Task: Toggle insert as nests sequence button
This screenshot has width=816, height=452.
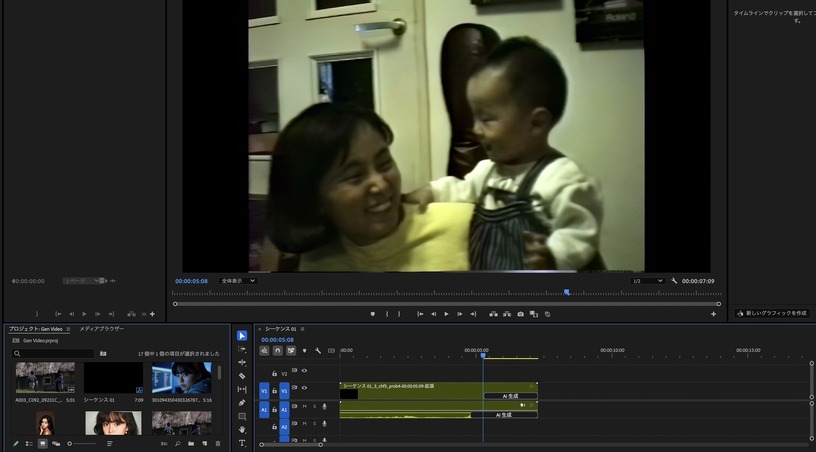Action: coord(264,351)
